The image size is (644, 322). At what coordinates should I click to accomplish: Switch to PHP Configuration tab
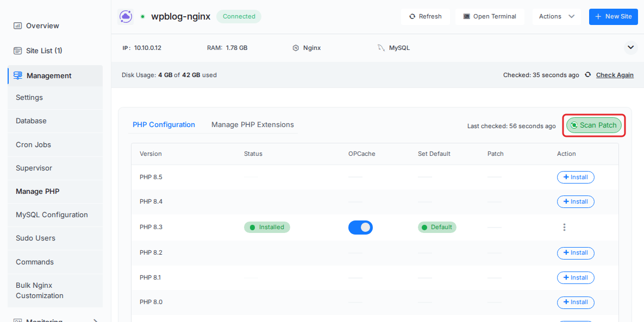coord(164,125)
